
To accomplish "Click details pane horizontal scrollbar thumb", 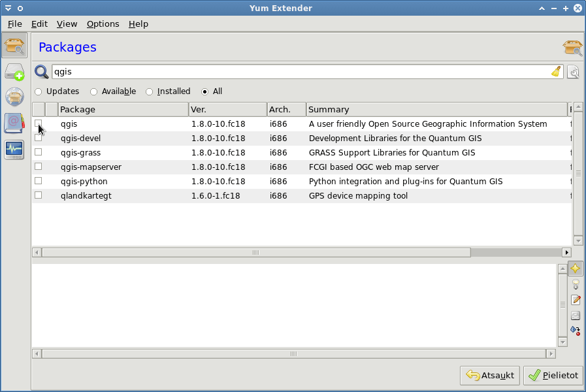I will 294,353.
